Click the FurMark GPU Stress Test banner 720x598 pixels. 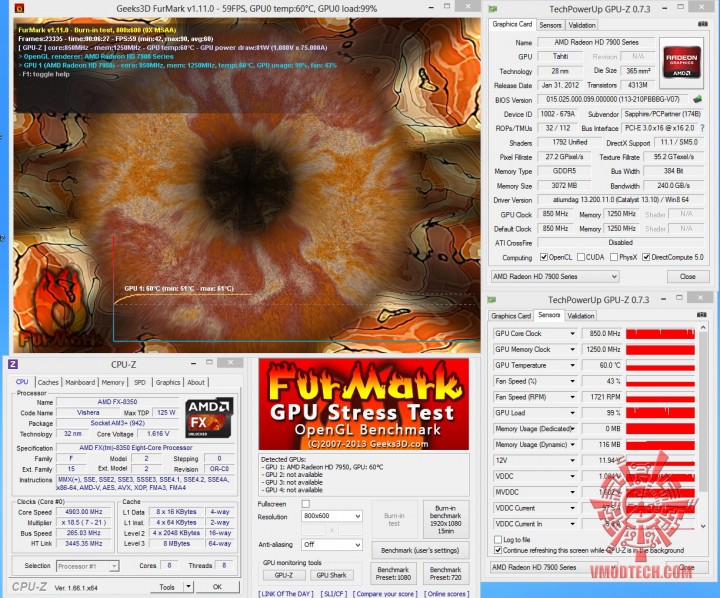point(364,404)
